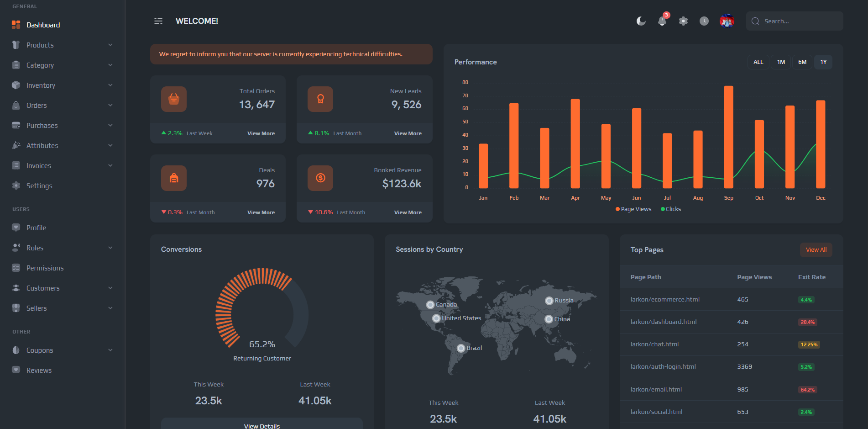The image size is (868, 429).
Task: Click the Booked Revenue dollar icon
Action: pyautogui.click(x=320, y=178)
